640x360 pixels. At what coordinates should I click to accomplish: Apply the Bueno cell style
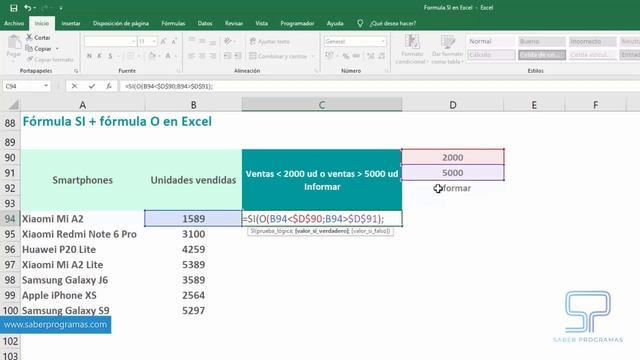coord(542,41)
